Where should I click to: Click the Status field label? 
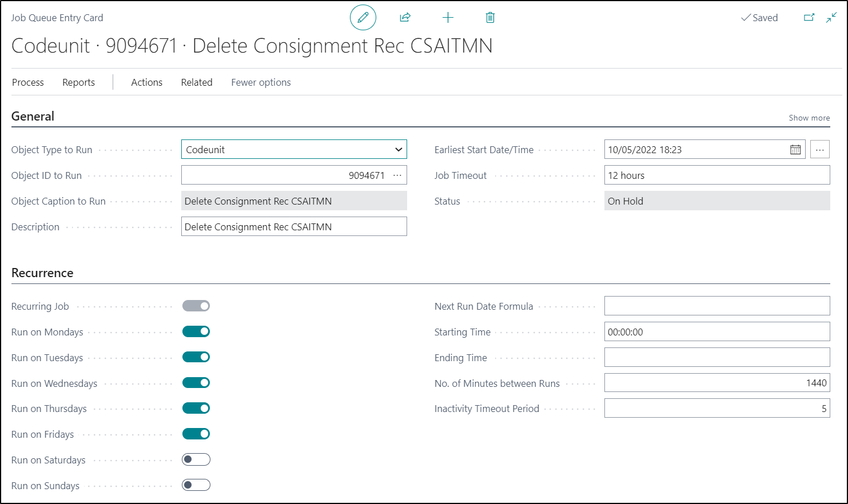(x=447, y=201)
